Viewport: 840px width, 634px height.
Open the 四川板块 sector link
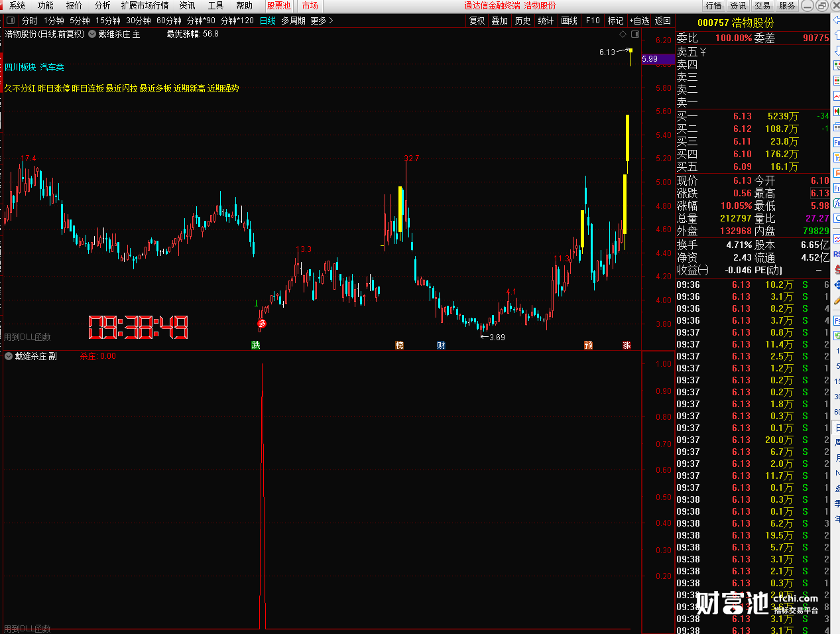point(21,67)
